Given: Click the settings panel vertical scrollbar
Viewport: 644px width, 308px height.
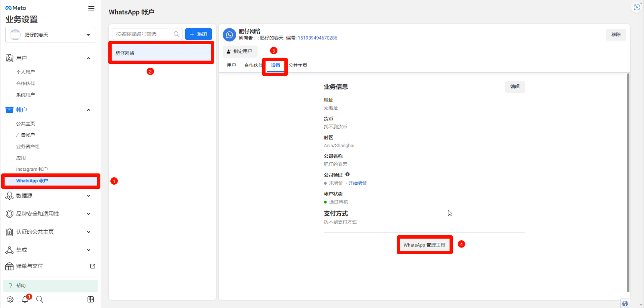Looking at the screenshot, I should point(628,183).
